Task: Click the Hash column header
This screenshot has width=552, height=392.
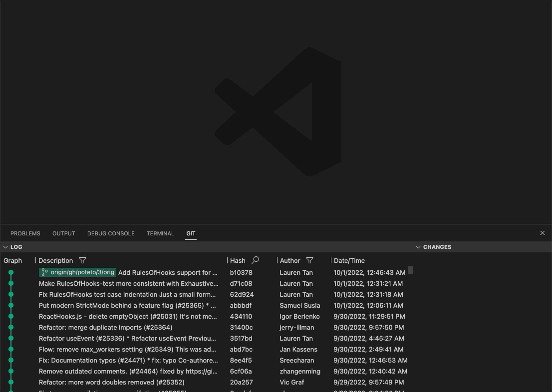Action: point(238,261)
